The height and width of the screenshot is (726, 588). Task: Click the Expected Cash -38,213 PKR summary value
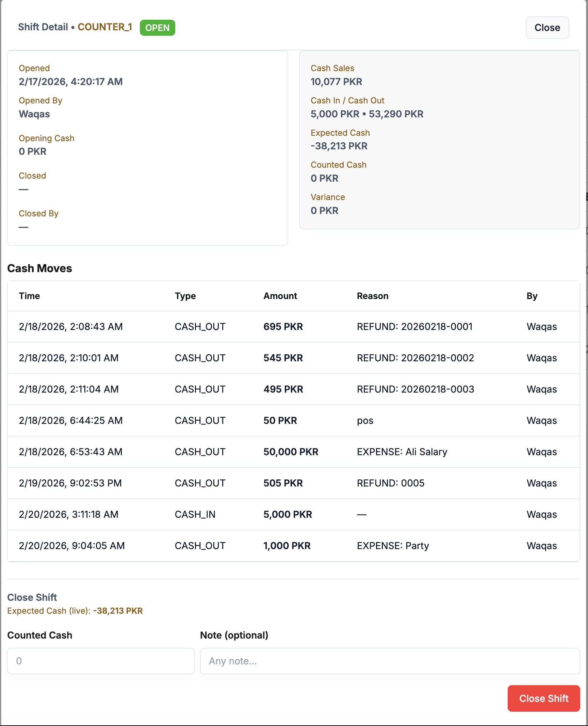click(x=339, y=146)
